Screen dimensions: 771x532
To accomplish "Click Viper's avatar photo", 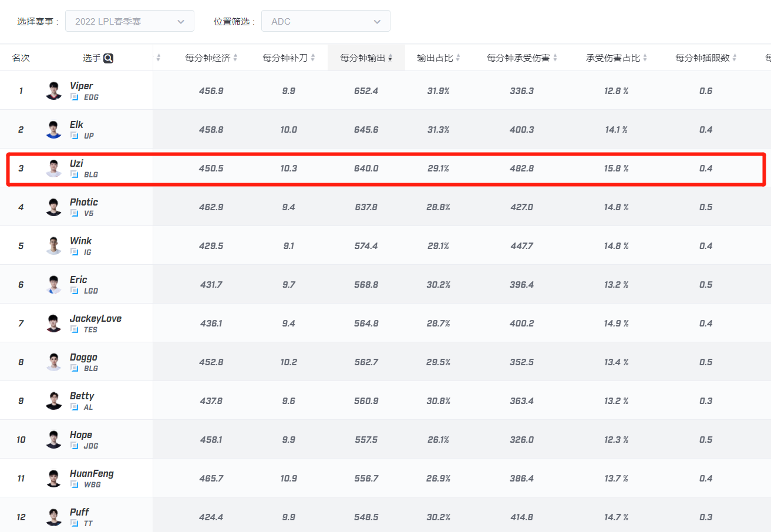I will click(x=53, y=90).
